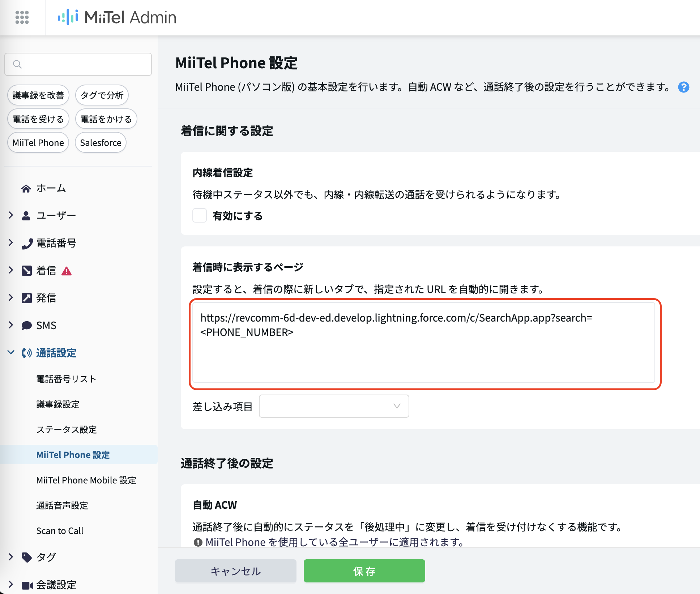The width and height of the screenshot is (700, 594).
Task: Click the 自動 ACW heading text
Action: [x=215, y=505]
